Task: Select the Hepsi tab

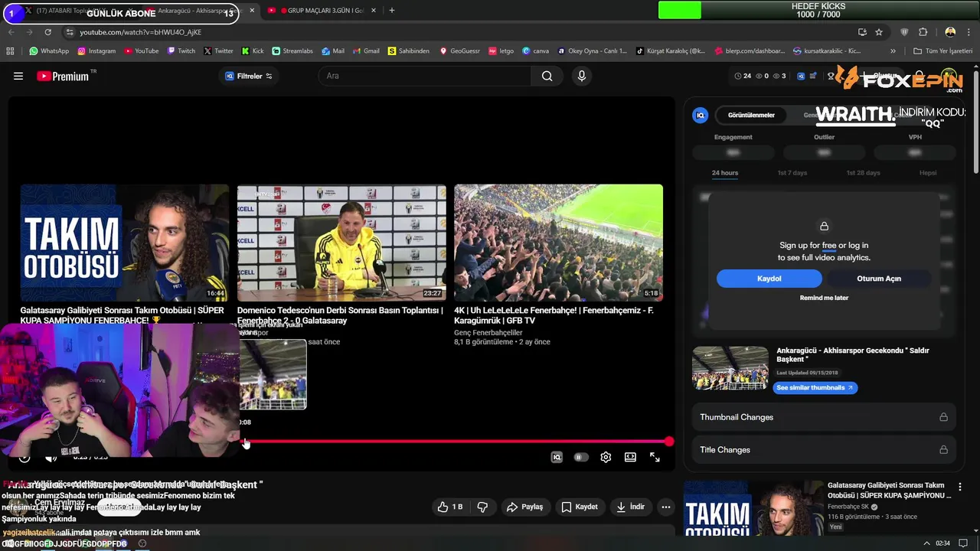Action: click(x=928, y=173)
